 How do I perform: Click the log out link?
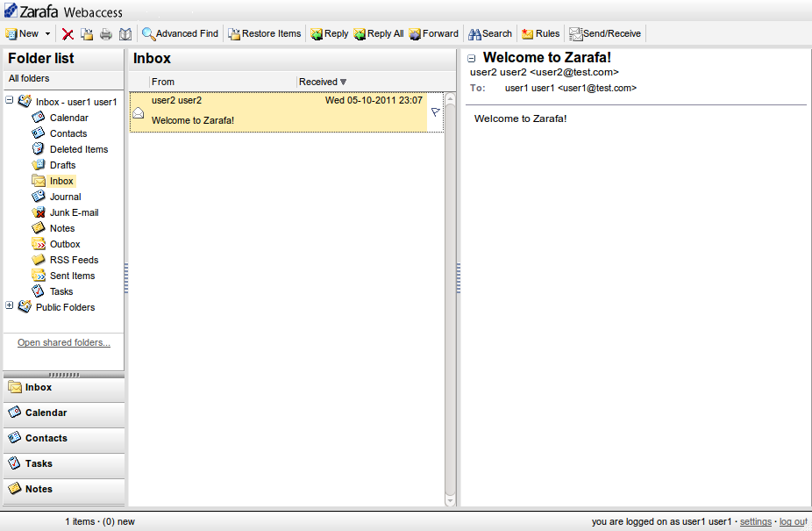(794, 521)
